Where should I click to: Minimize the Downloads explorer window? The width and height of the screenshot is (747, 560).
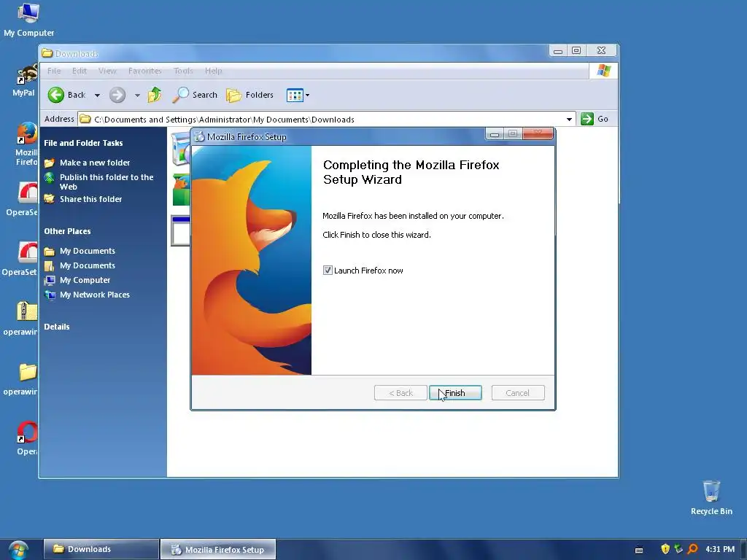[x=558, y=50]
